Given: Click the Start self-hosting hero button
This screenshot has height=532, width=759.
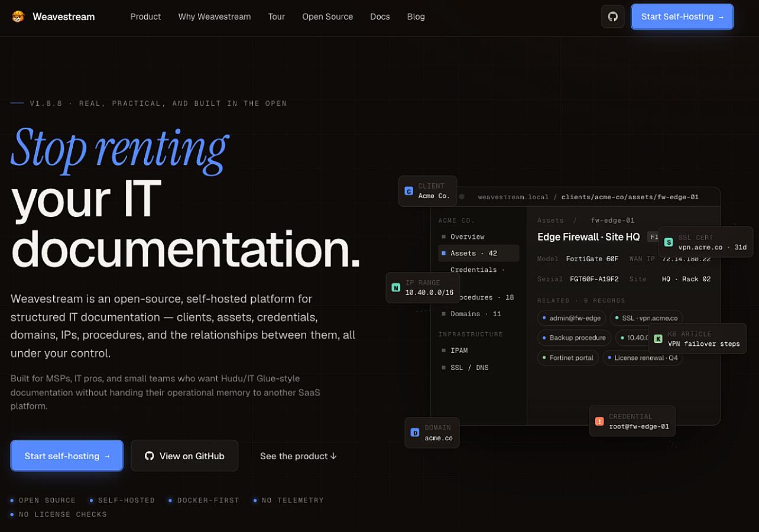Looking at the screenshot, I should (67, 456).
